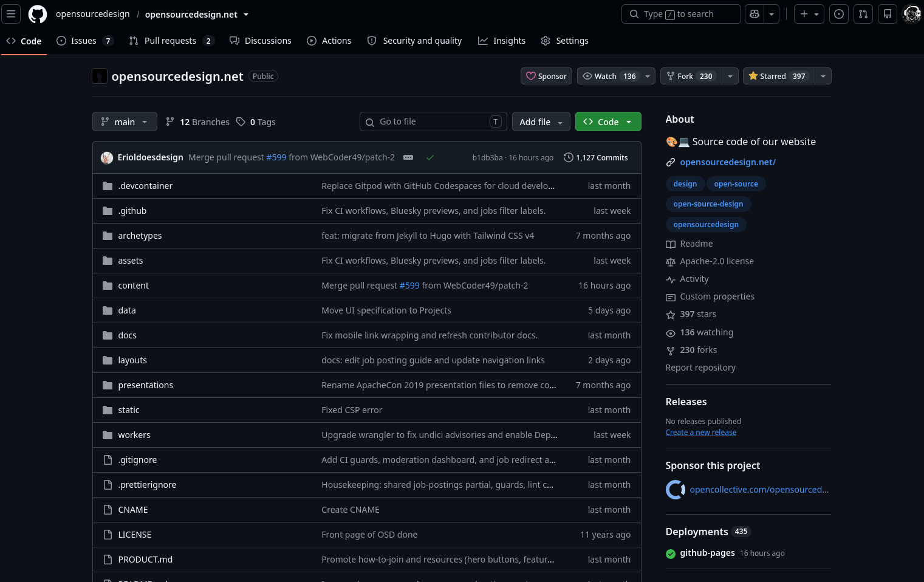Image resolution: width=924 pixels, height=582 pixels.
Task: Open the Fork options dropdown arrow
Action: click(x=730, y=76)
